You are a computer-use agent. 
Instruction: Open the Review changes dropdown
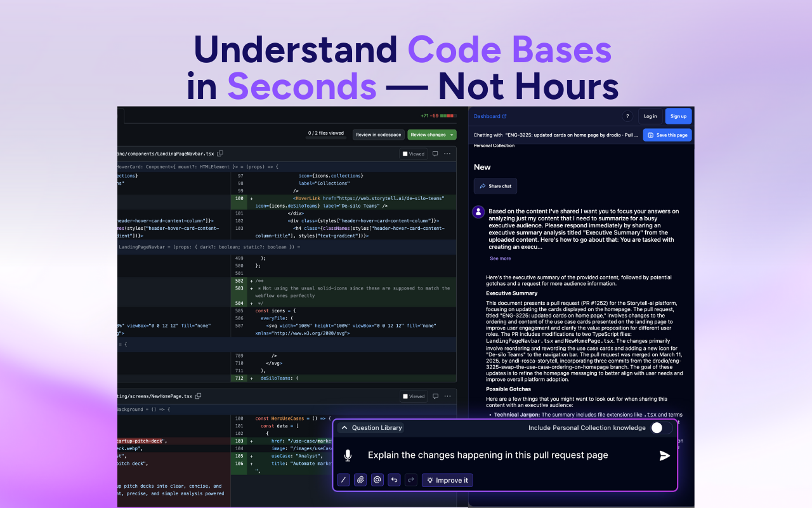point(432,135)
